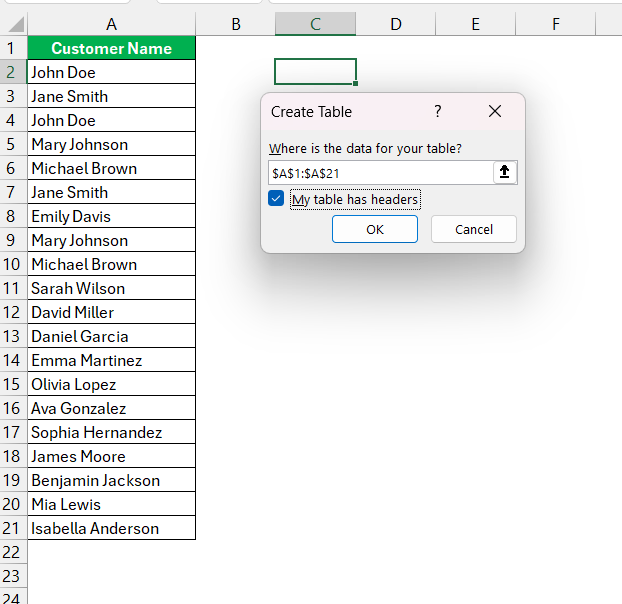Click the select-all triangle corner
This screenshot has height=604, width=622.
pos(16,24)
